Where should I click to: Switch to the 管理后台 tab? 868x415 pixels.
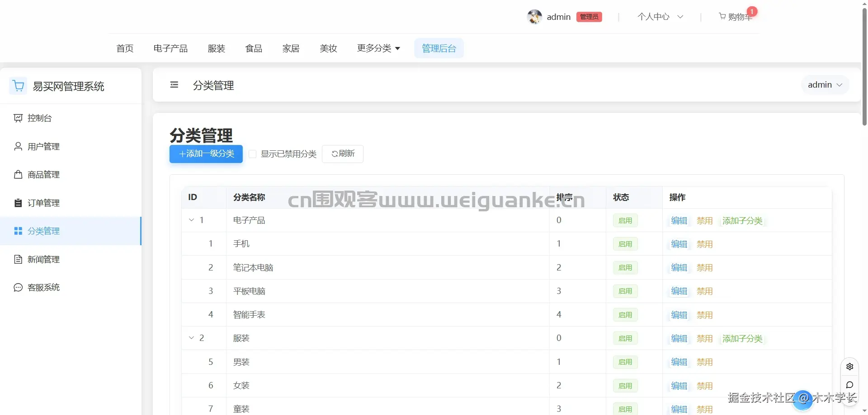tap(439, 48)
